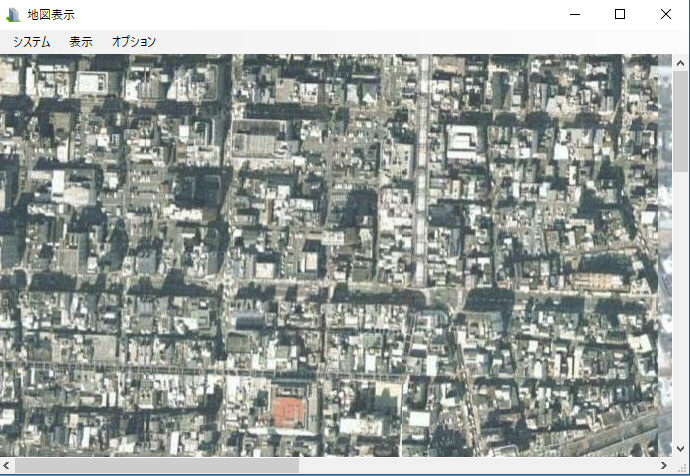Click the large white square building upper right
Screen dimensions: 690x476
(x=462, y=140)
